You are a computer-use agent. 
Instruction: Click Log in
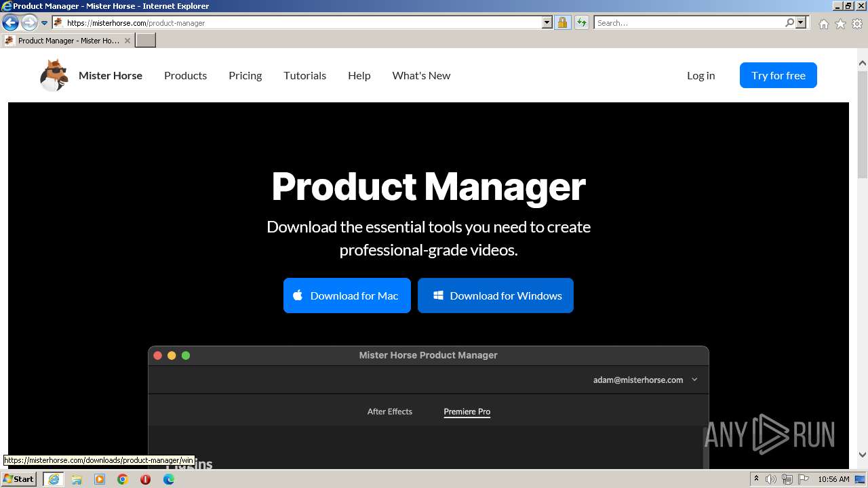tap(701, 75)
